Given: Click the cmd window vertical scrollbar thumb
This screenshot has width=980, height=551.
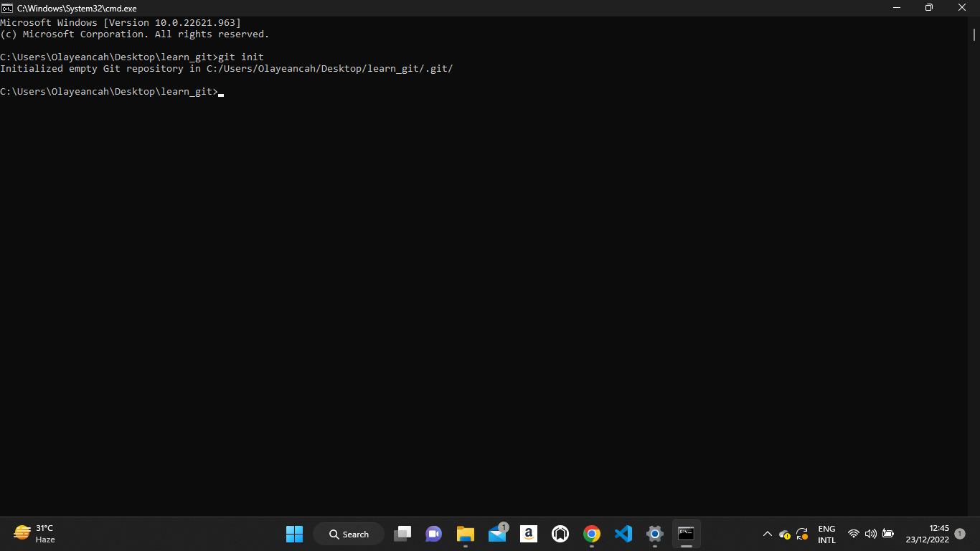Looking at the screenshot, I should [x=975, y=34].
